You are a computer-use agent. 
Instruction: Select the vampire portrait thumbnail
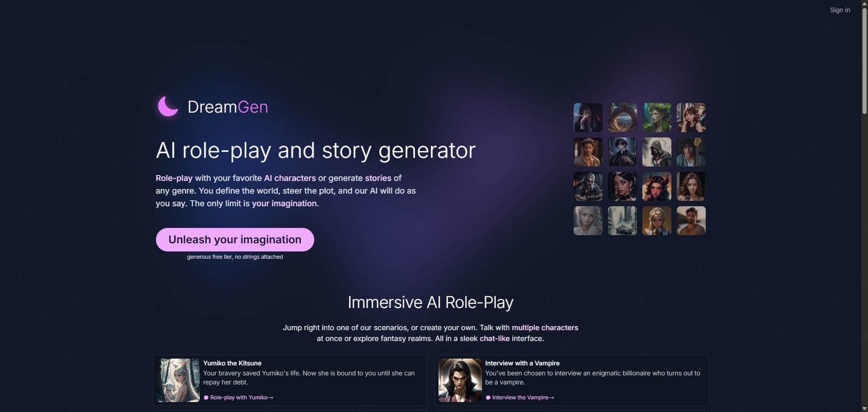point(460,380)
